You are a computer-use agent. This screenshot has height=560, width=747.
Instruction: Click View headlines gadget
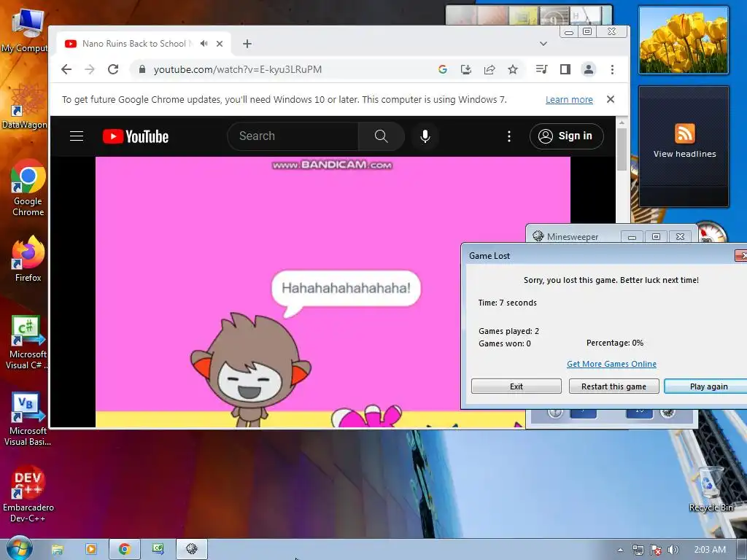(684, 145)
